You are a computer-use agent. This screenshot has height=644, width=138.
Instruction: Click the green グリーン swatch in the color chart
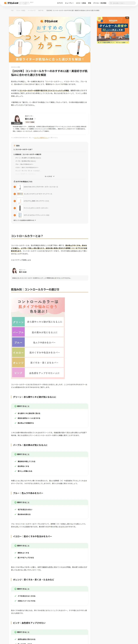(x=18, y=322)
